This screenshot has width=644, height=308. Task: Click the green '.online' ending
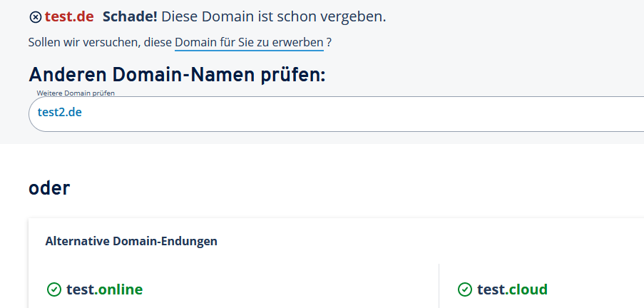point(118,289)
